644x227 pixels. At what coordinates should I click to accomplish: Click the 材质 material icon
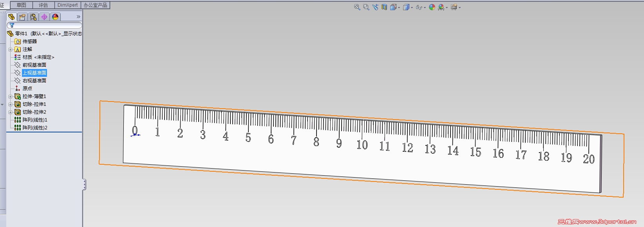coord(18,57)
